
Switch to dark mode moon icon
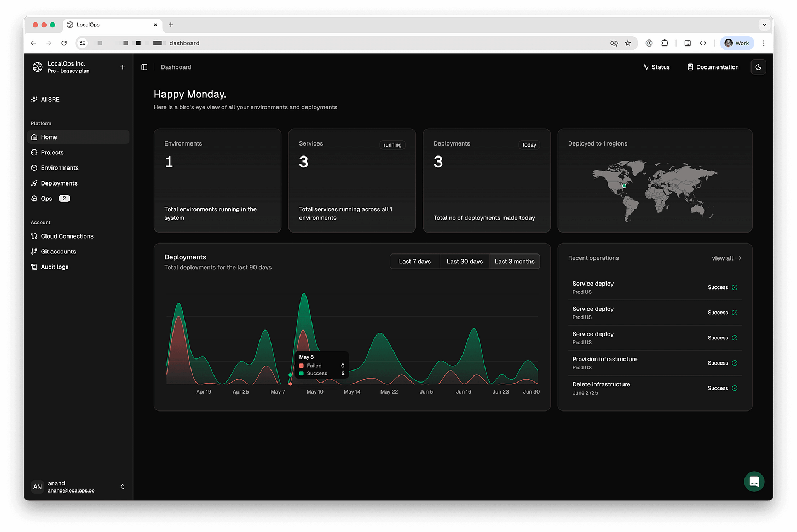(758, 67)
